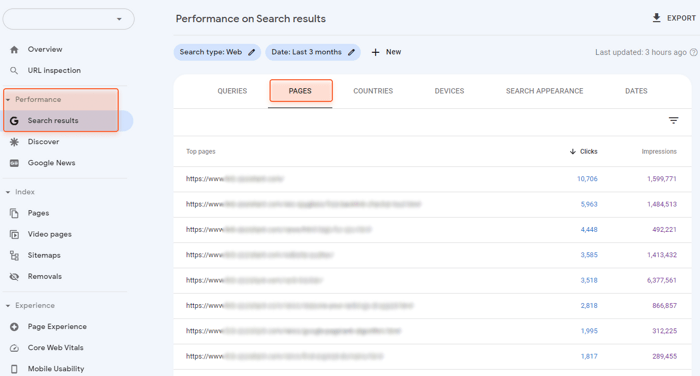Click pencil icon on Date chip
This screenshot has width=700, height=376.
[351, 52]
